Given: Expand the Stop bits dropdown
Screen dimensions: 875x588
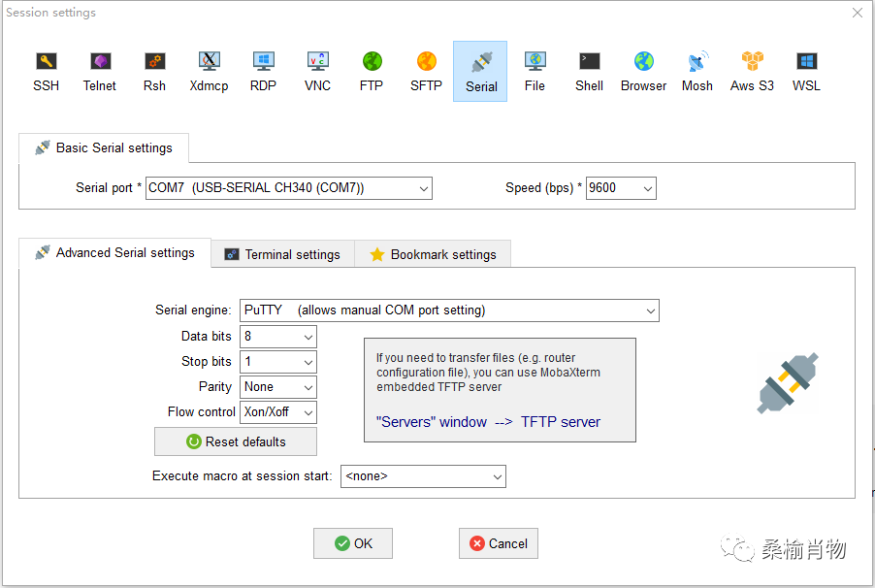Looking at the screenshot, I should point(278,362).
